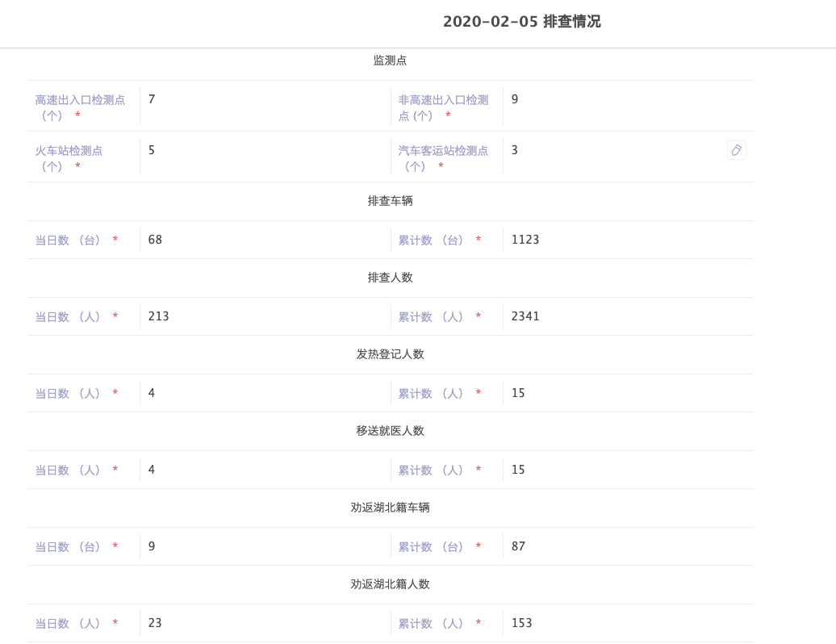Click 累计数（台） label under 排查车辆
The height and width of the screenshot is (644, 836).
[431, 240]
